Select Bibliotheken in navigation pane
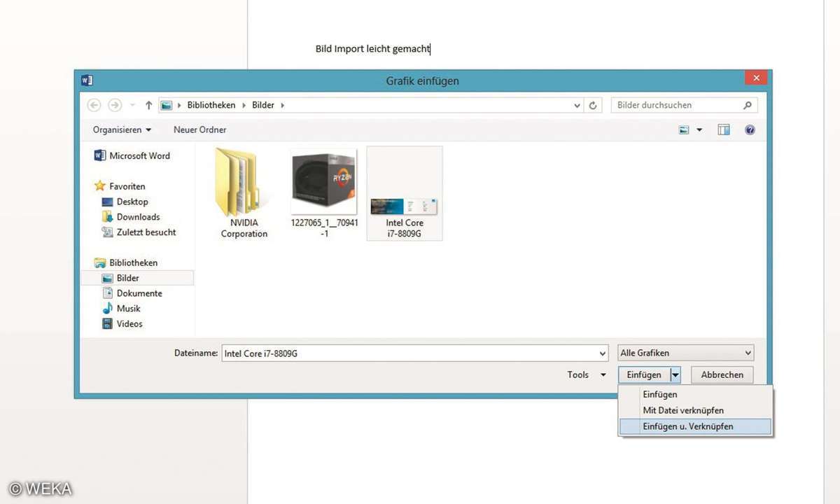This screenshot has width=840, height=504. tap(126, 262)
